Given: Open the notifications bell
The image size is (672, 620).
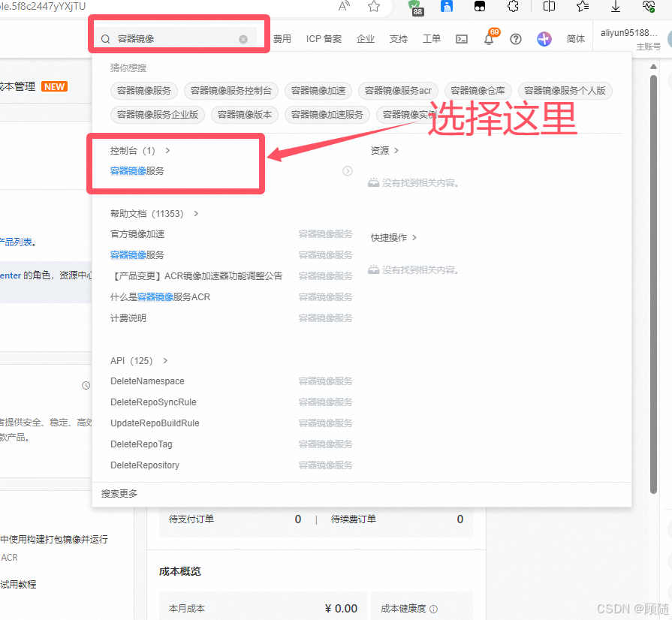Looking at the screenshot, I should [x=489, y=40].
